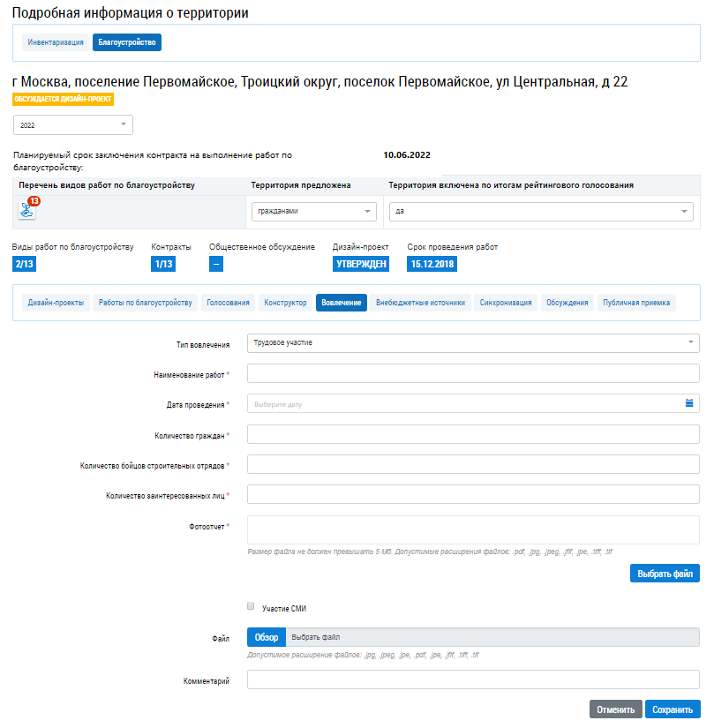714x728 pixels.
Task: Open the calendar icon in date field
Action: click(689, 403)
